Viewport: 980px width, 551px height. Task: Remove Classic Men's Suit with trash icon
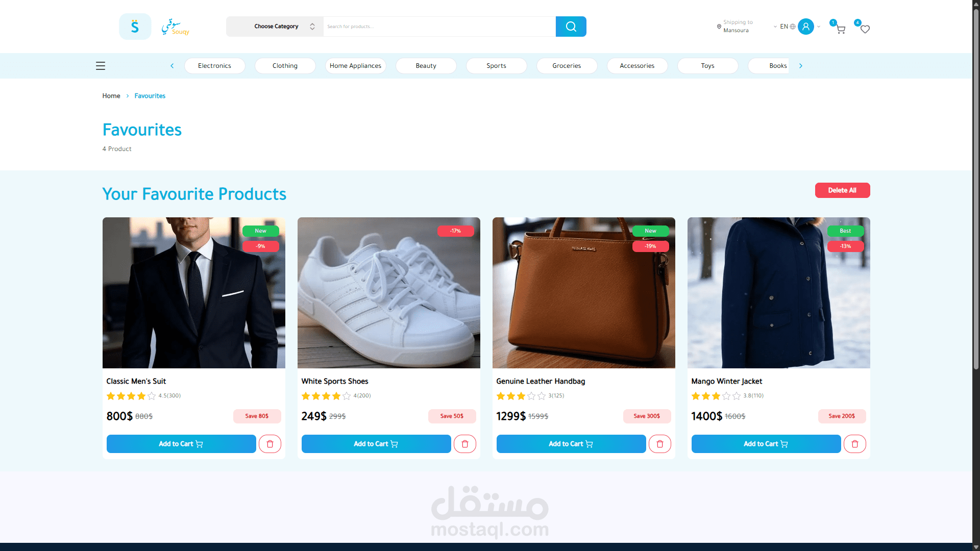click(270, 444)
